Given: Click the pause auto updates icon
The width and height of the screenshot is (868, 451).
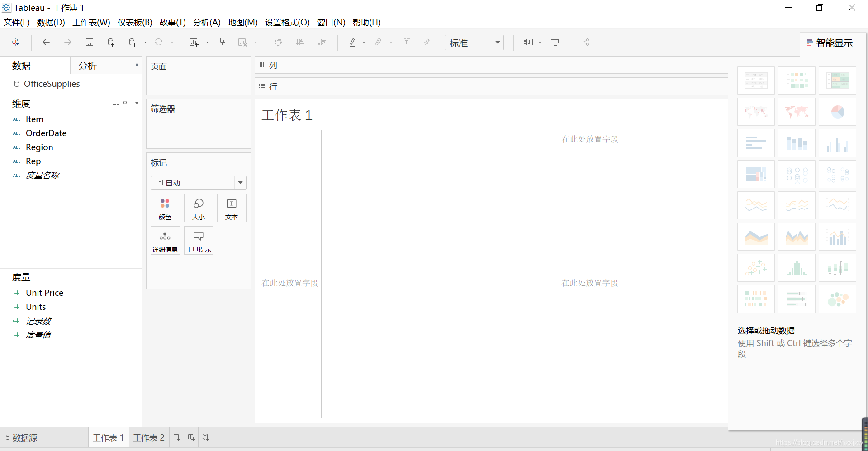Looking at the screenshot, I should pyautogui.click(x=132, y=42).
